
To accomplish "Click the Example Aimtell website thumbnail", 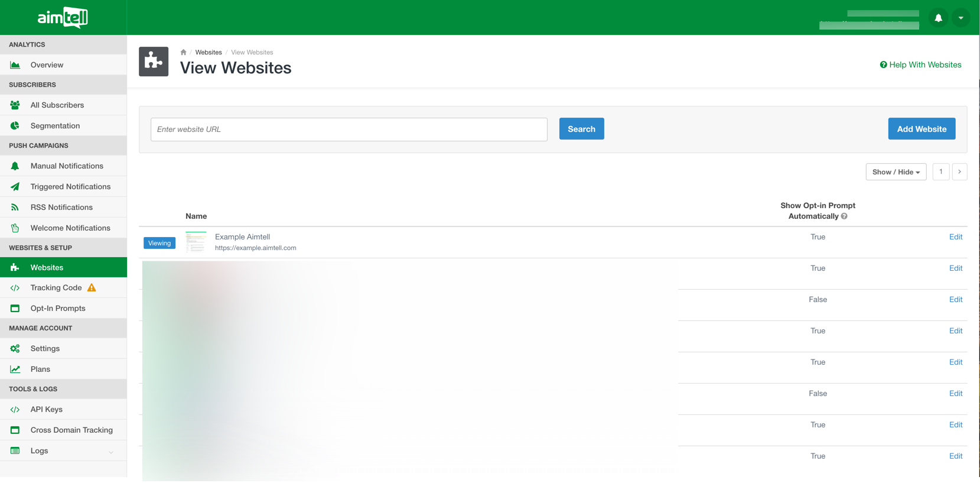I will [196, 242].
